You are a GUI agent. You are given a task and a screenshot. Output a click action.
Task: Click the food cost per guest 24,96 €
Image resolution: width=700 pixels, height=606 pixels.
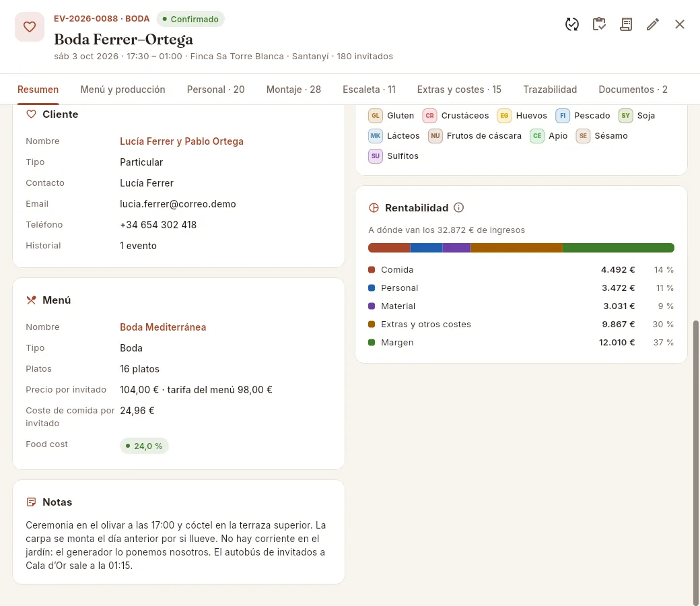[x=137, y=411]
